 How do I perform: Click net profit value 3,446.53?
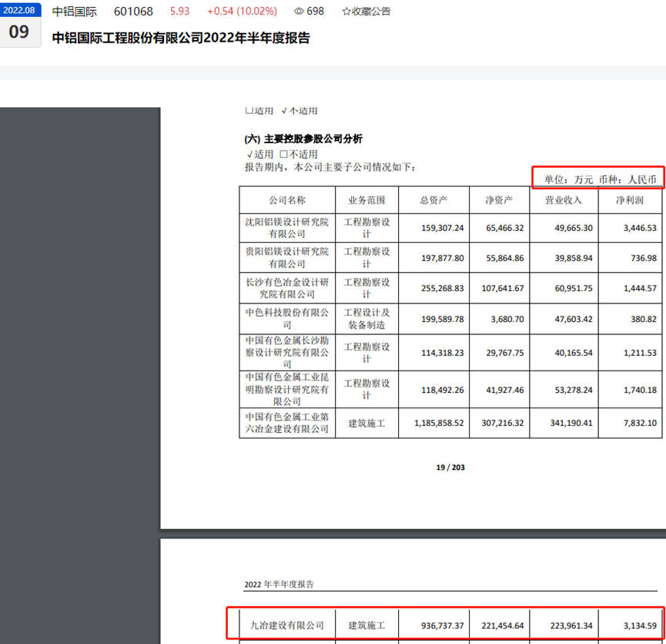pyautogui.click(x=640, y=228)
